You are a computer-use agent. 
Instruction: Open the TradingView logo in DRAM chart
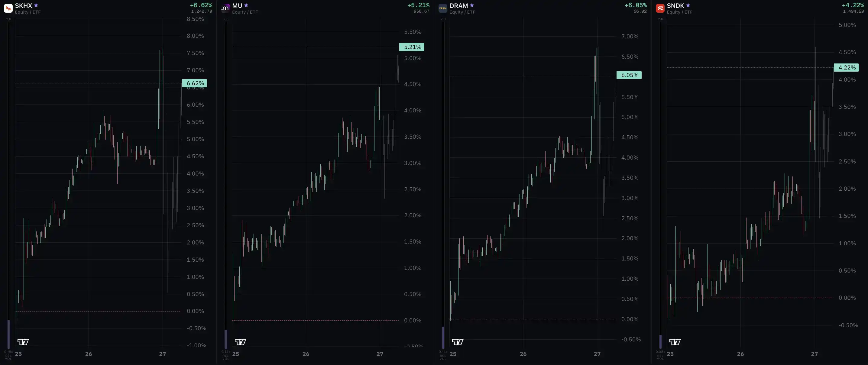(x=458, y=342)
